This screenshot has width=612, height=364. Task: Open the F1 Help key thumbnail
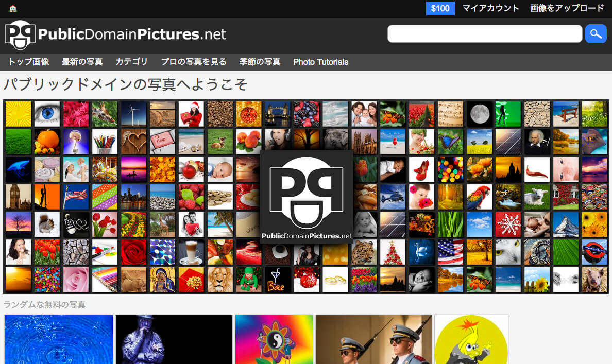pyautogui.click(x=163, y=142)
